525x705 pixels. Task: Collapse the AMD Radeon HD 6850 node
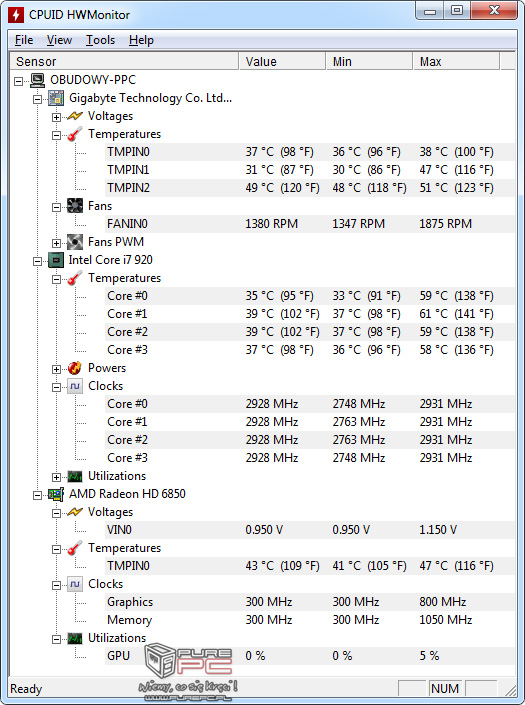tap(38, 495)
